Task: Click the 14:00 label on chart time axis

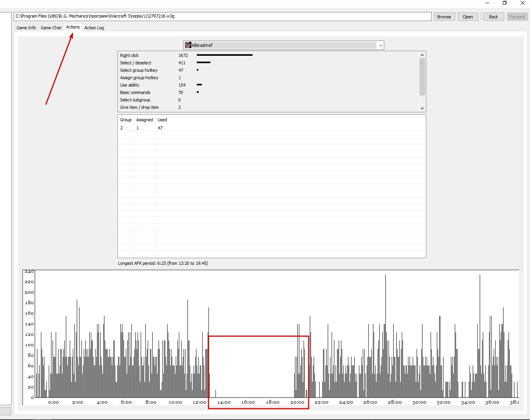Action: pyautogui.click(x=224, y=402)
